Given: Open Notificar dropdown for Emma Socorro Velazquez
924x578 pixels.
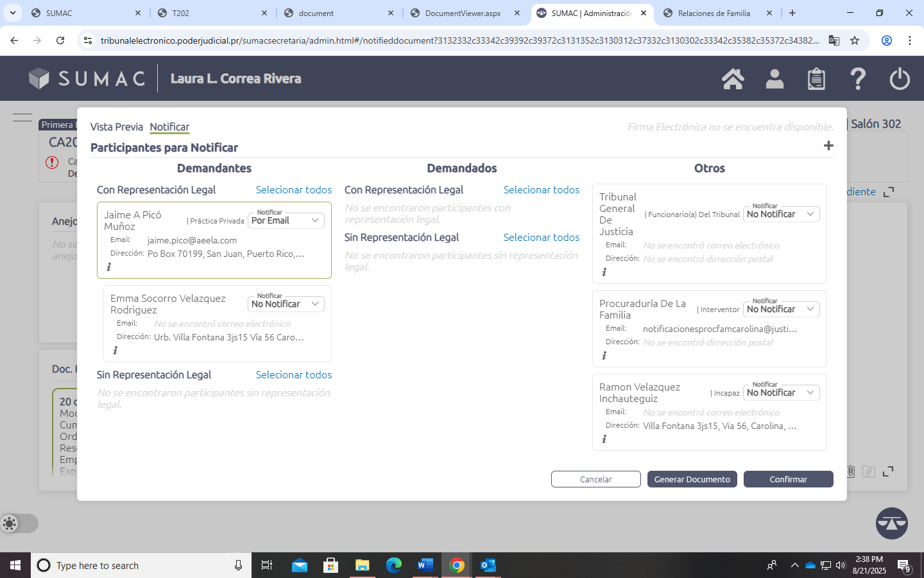Looking at the screenshot, I should 286,304.
